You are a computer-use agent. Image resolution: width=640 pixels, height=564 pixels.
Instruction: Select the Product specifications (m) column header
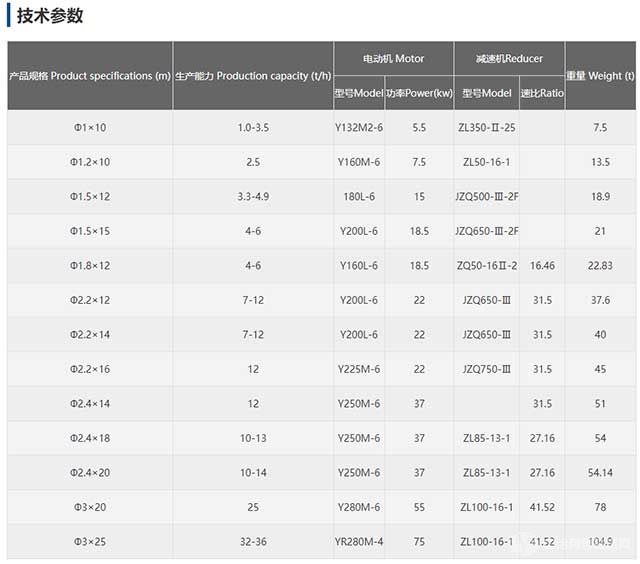coord(90,76)
